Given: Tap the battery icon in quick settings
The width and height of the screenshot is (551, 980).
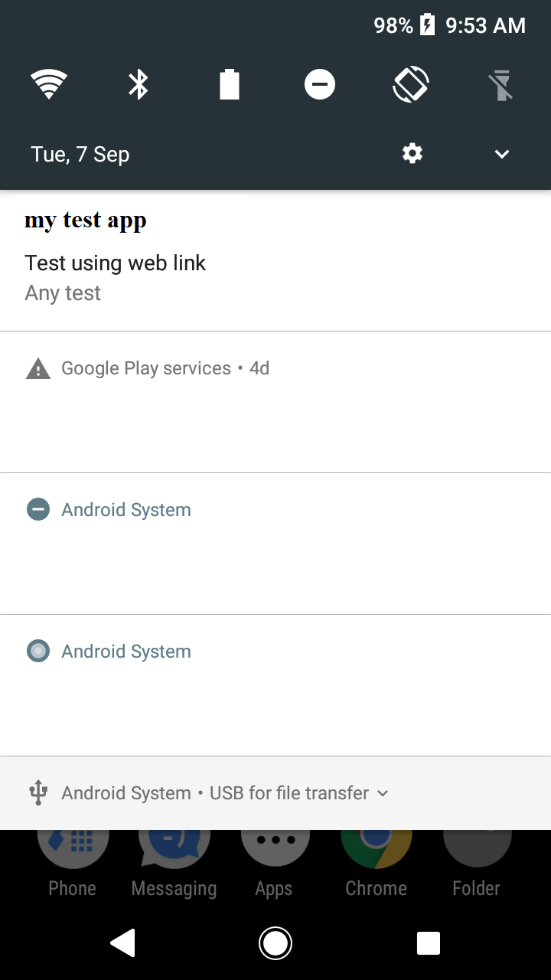Looking at the screenshot, I should 229,84.
